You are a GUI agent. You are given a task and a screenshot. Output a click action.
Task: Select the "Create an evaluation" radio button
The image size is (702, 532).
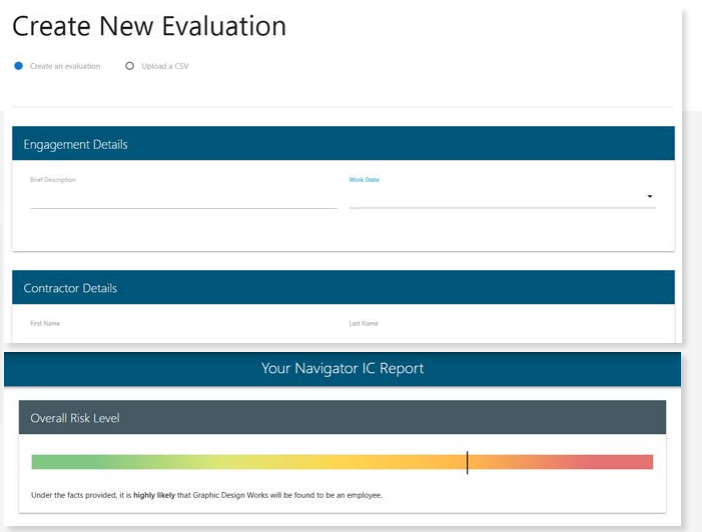[x=18, y=66]
